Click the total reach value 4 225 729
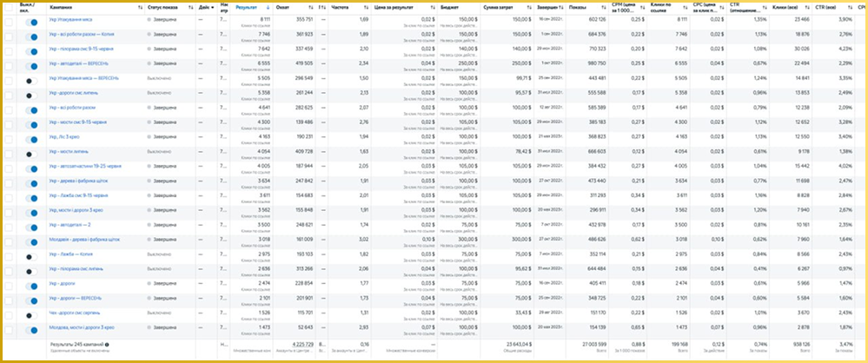The height and width of the screenshot is (363, 868). [301, 344]
